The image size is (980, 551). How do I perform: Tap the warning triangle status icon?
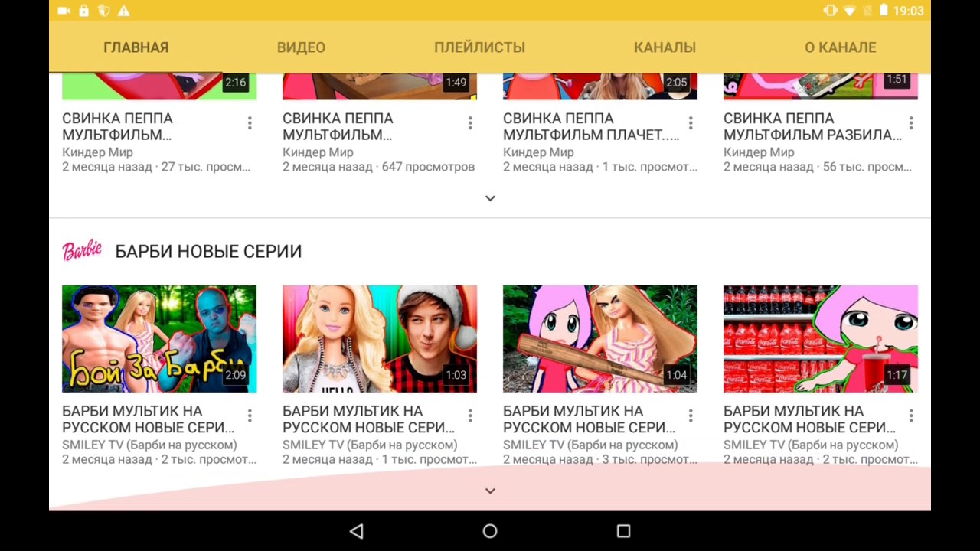point(123,11)
